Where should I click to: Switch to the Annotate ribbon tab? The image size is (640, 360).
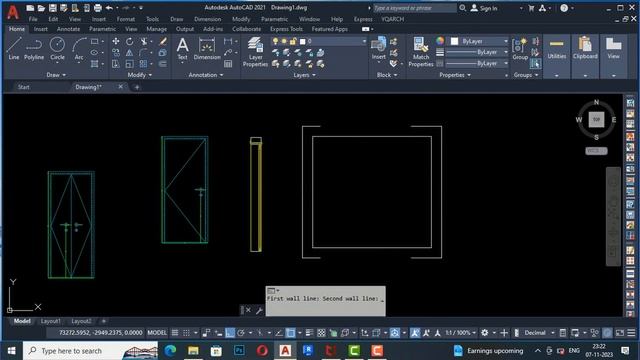point(68,29)
